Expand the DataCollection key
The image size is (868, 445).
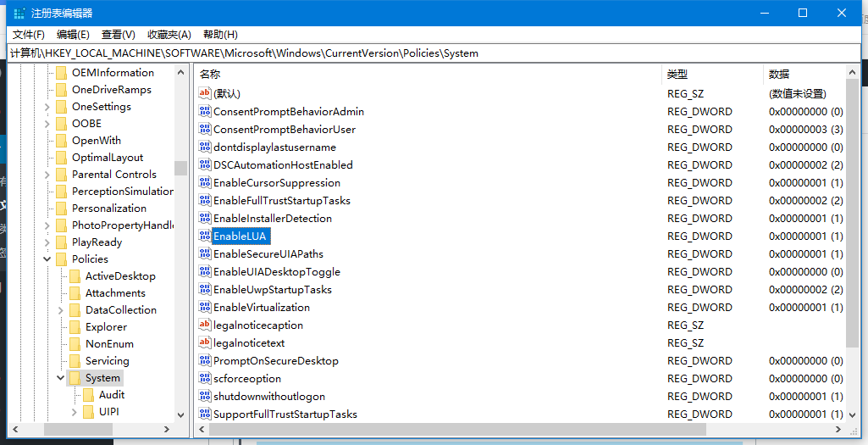[61, 310]
